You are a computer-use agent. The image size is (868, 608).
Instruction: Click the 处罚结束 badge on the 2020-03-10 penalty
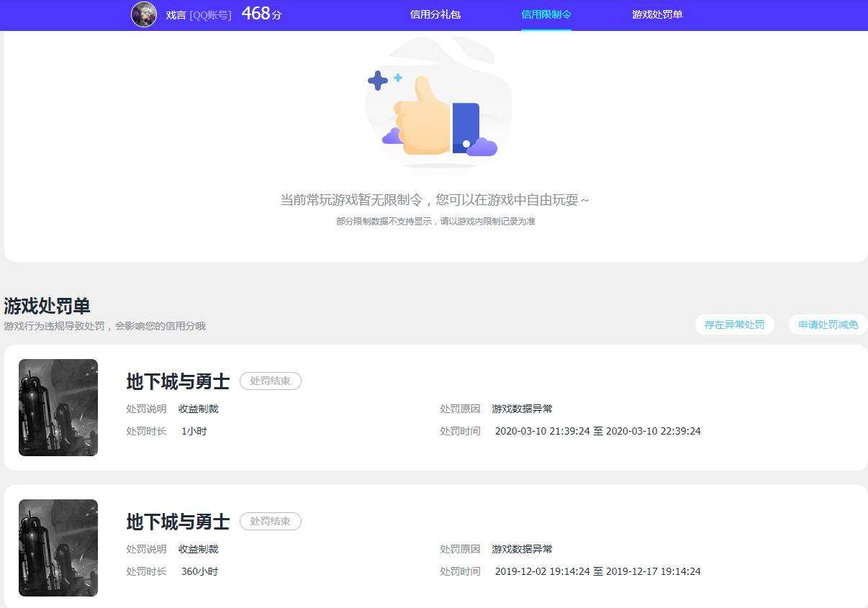[x=271, y=381]
